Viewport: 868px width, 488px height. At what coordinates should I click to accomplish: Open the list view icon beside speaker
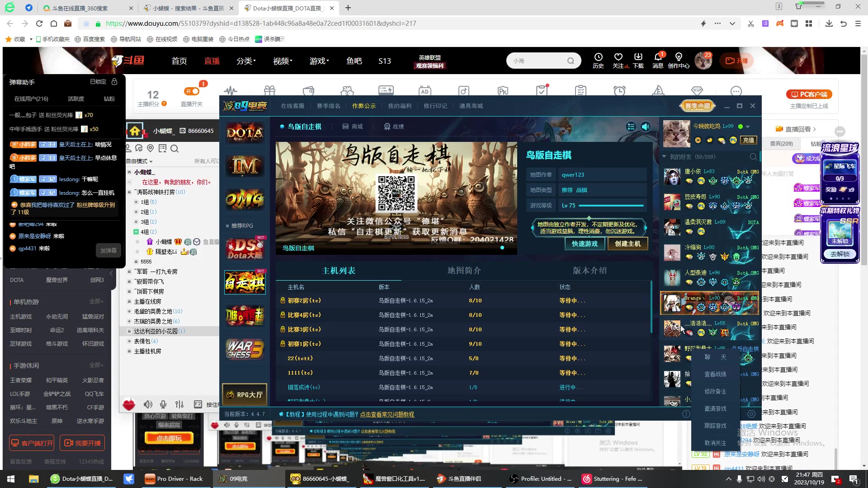(x=631, y=127)
